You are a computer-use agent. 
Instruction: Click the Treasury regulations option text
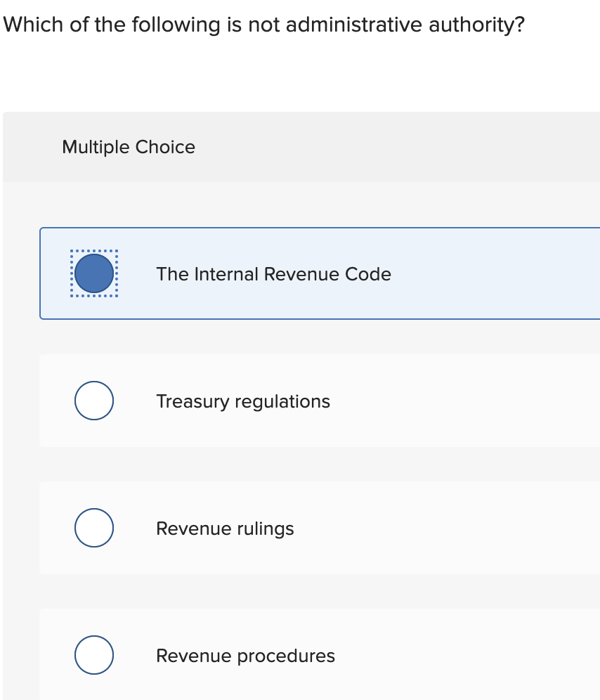[242, 401]
